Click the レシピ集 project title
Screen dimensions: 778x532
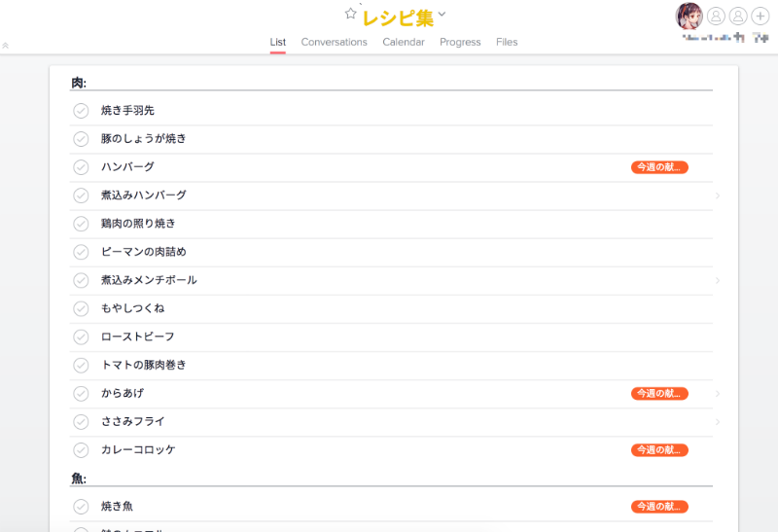[398, 18]
